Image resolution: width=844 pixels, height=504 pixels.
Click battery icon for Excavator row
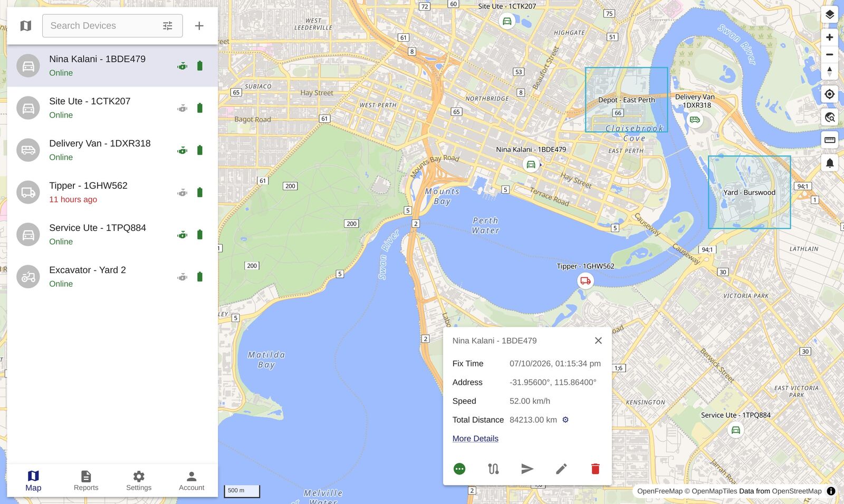tap(200, 277)
